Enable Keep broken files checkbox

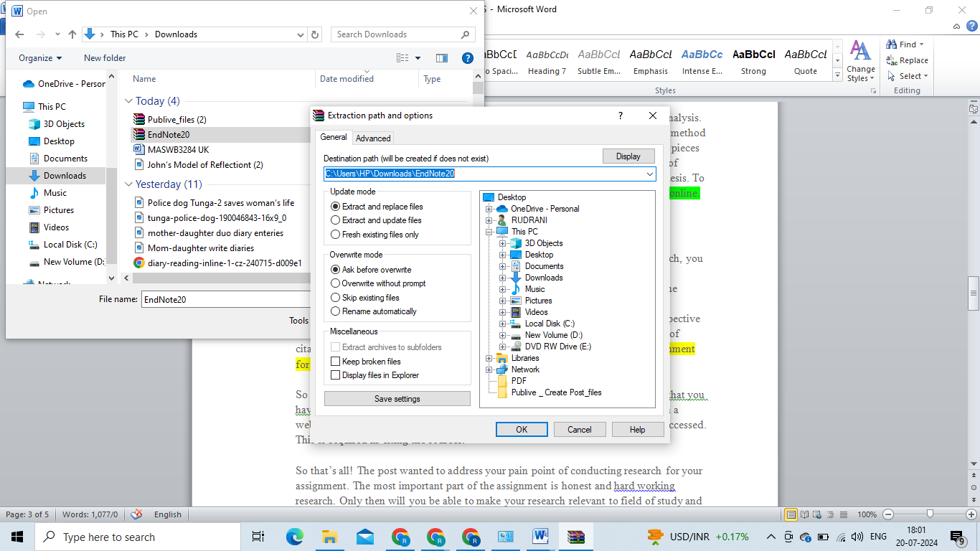335,362
